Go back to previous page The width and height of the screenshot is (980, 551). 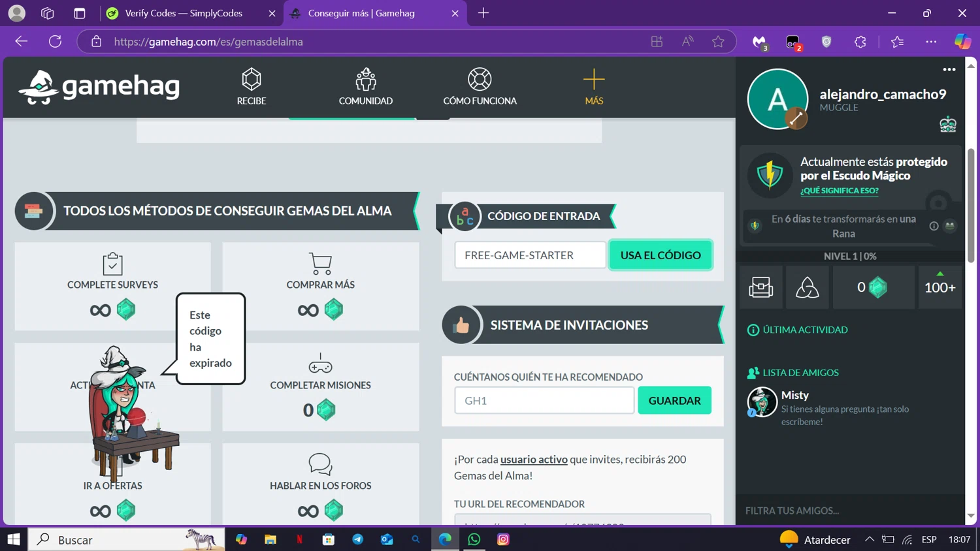(22, 42)
